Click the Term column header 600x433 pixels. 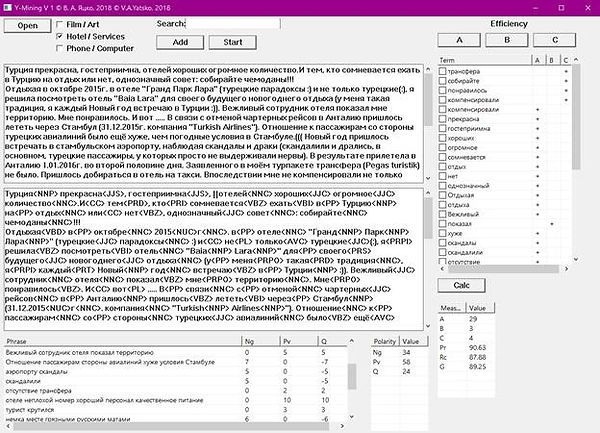pos(484,60)
